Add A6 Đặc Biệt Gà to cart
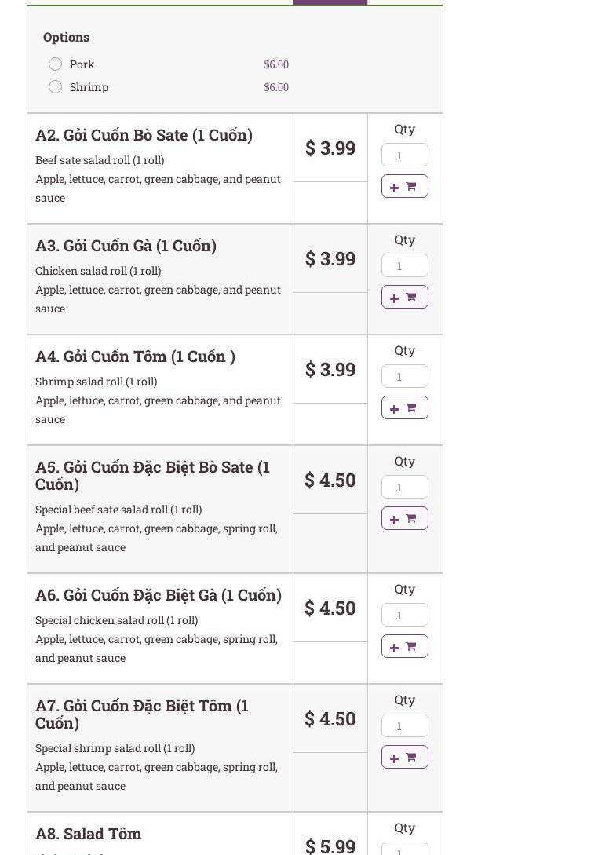The height and width of the screenshot is (855, 616). point(404,646)
